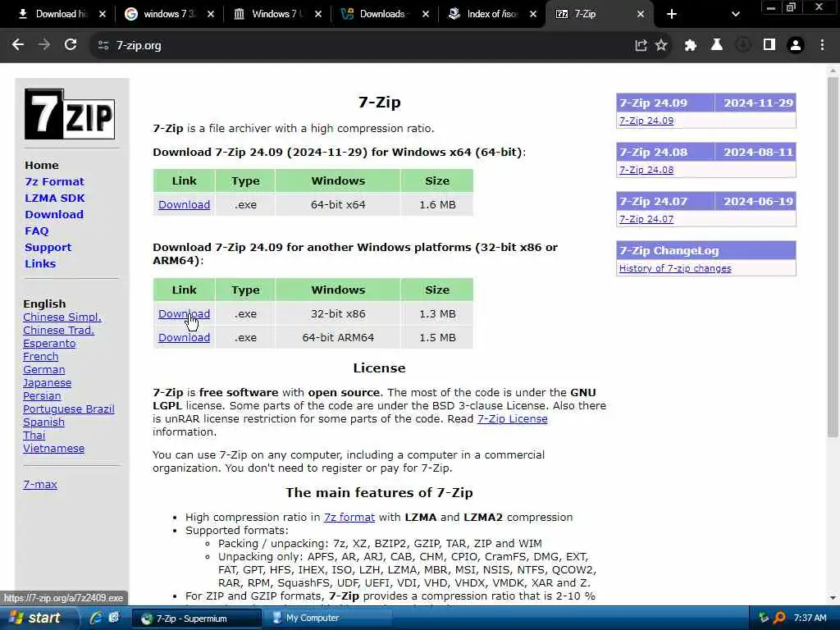Switch to 7-Zip - Supermium taskbar button
This screenshot has width=840, height=630.
point(197,619)
